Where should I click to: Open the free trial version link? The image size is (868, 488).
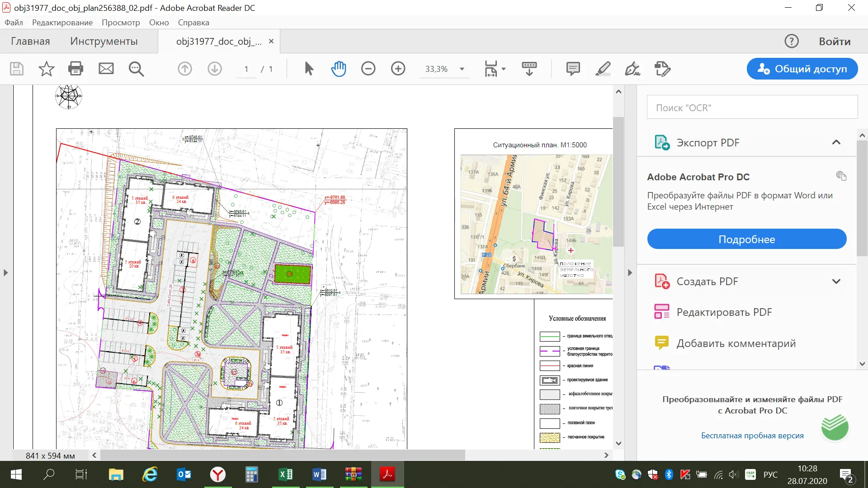pyautogui.click(x=752, y=436)
